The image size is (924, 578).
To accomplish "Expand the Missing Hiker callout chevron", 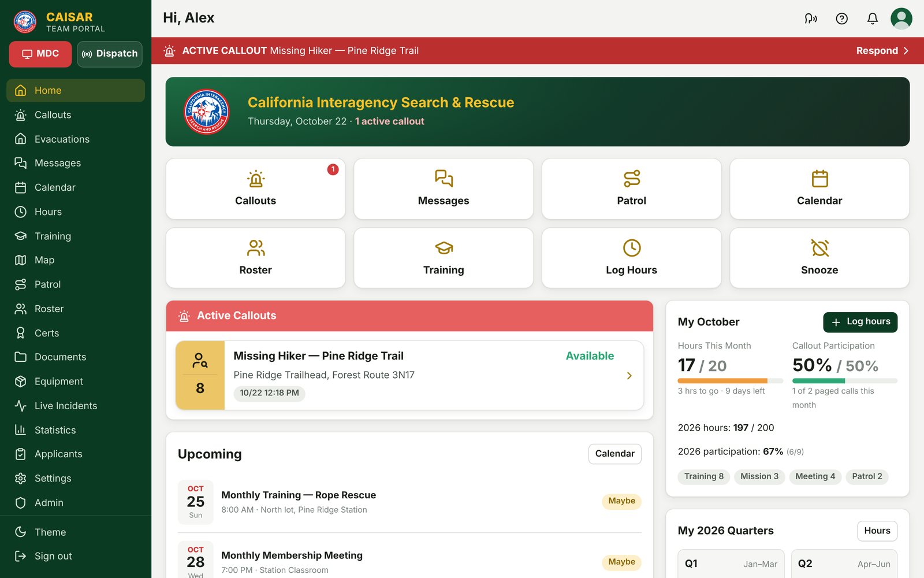I will [629, 376].
